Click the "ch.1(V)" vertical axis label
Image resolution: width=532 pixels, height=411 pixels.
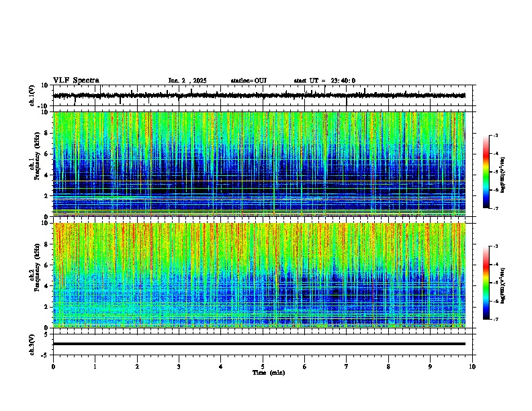32,95
